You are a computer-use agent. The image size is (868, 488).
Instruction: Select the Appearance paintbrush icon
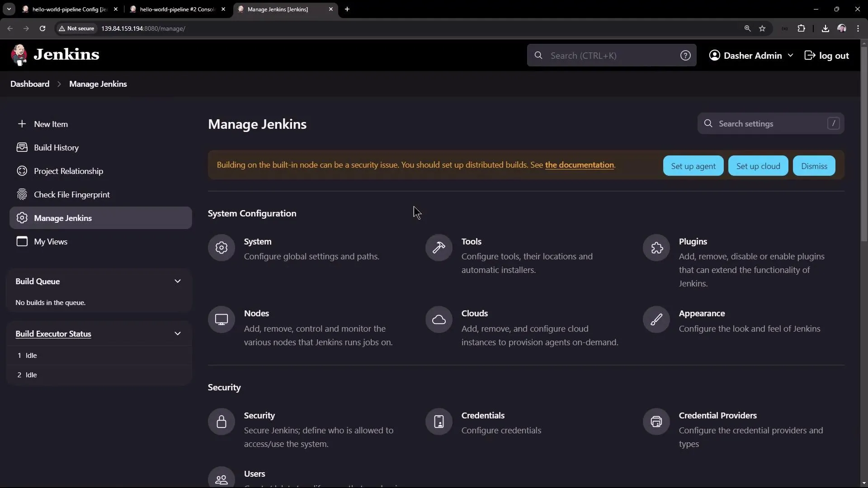(656, 319)
